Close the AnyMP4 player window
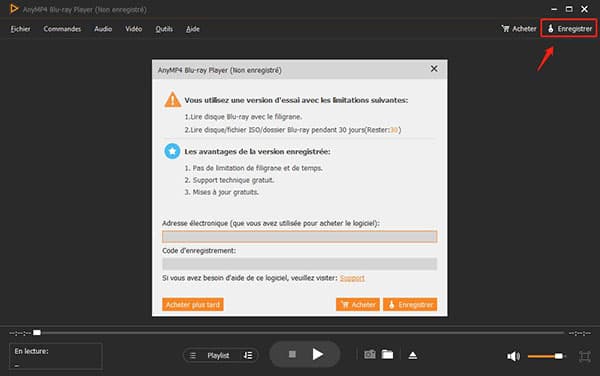600x376 pixels. click(584, 9)
